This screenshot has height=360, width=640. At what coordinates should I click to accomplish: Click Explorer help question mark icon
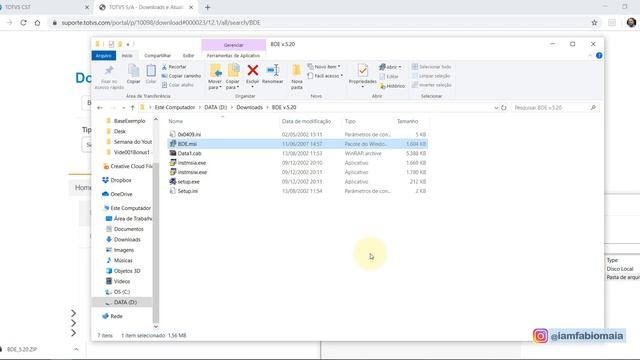[x=599, y=56]
